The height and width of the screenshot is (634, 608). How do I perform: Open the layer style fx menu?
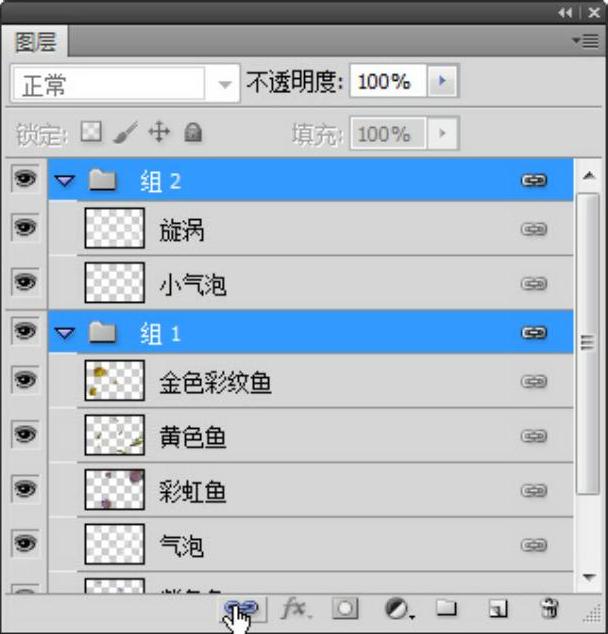click(x=295, y=607)
